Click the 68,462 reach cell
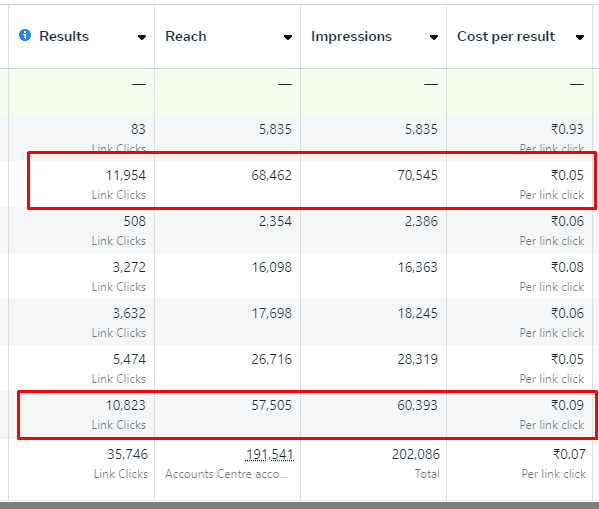 pyautogui.click(x=228, y=184)
